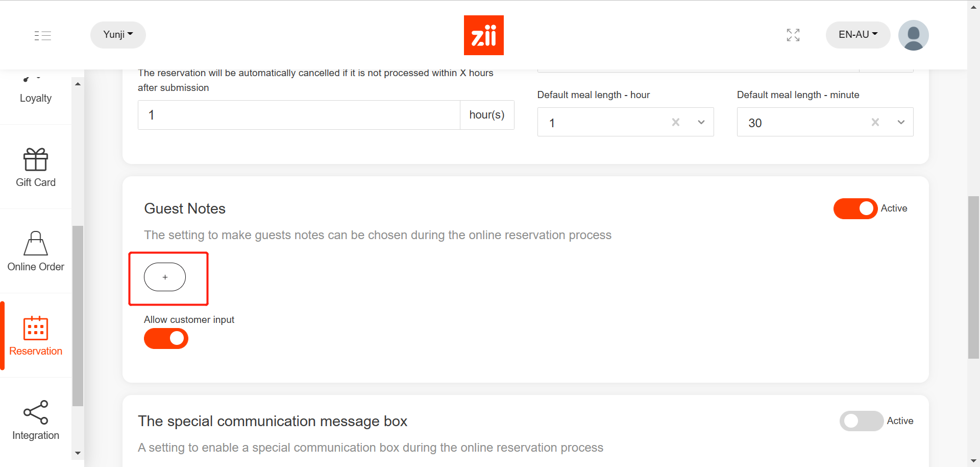Open the Gift Card section in the sidebar
This screenshot has width=980, height=467.
(35, 167)
